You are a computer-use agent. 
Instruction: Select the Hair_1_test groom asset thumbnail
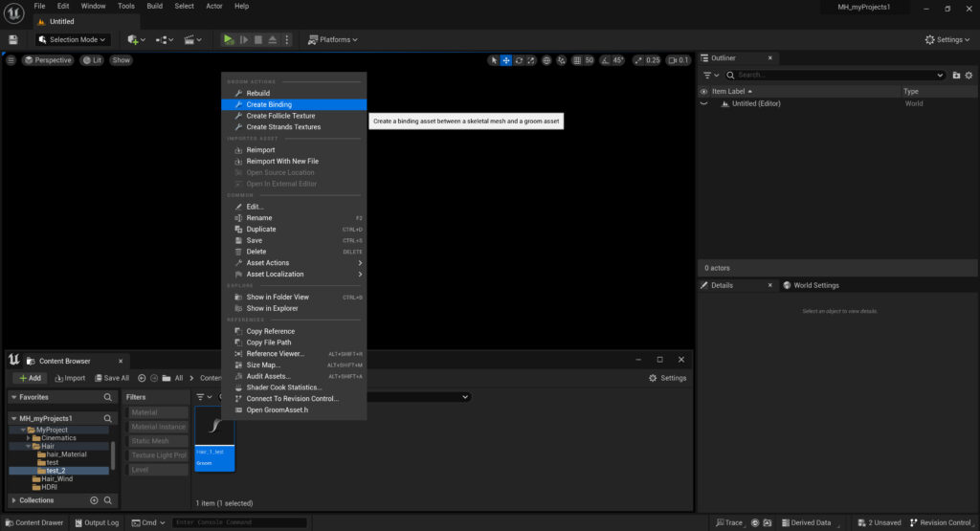coord(214,439)
